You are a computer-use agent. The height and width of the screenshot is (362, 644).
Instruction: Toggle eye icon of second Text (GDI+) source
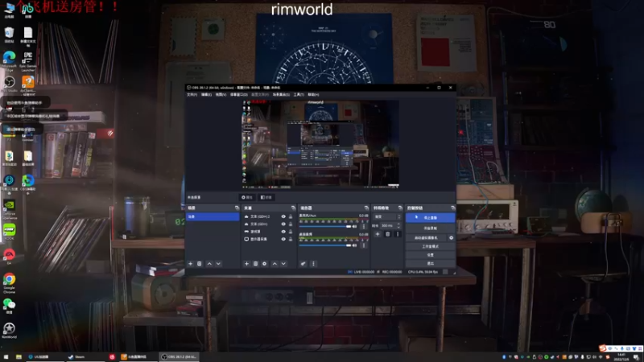click(283, 224)
